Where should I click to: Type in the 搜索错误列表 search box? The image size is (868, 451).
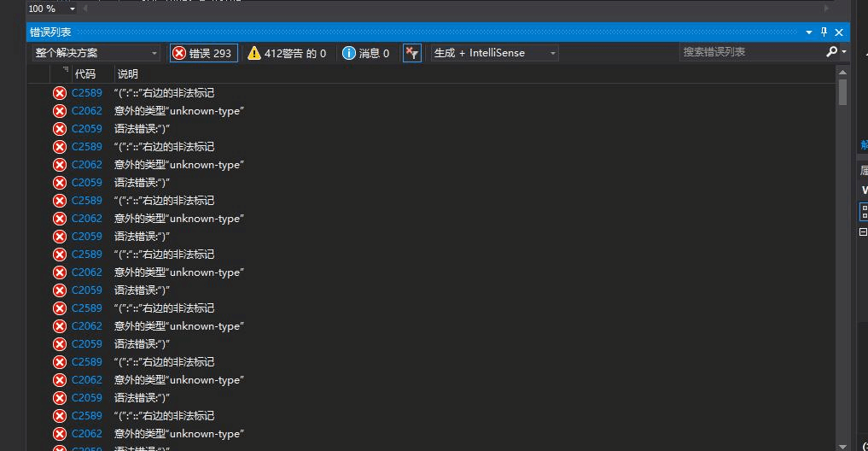pos(749,52)
